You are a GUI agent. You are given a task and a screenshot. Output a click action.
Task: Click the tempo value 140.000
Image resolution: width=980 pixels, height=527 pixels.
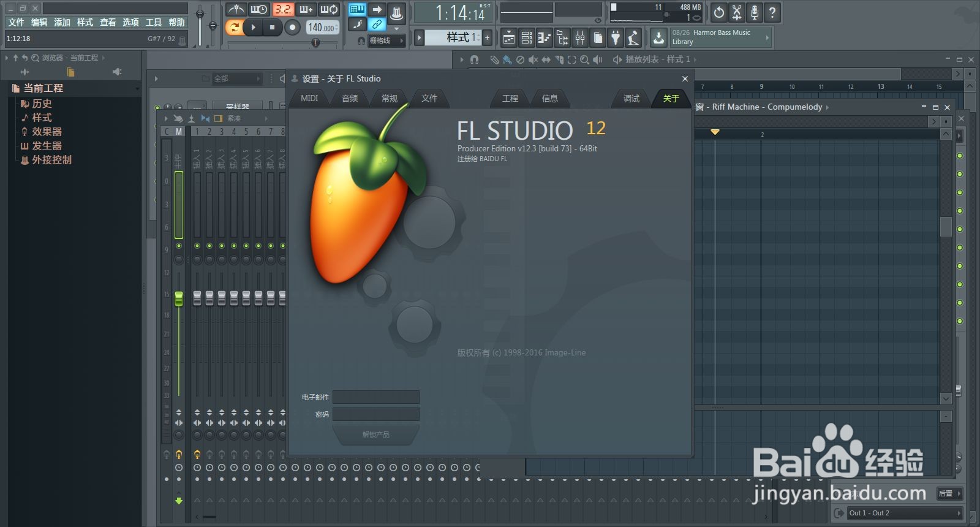(x=322, y=28)
